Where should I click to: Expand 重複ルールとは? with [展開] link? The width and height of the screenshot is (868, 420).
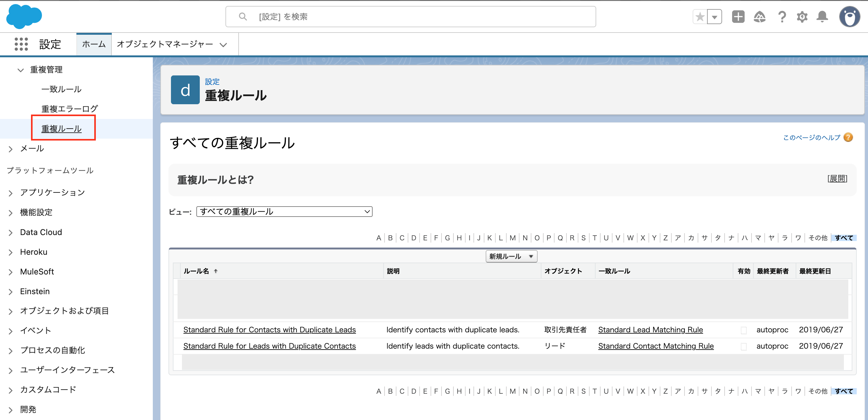pos(837,178)
